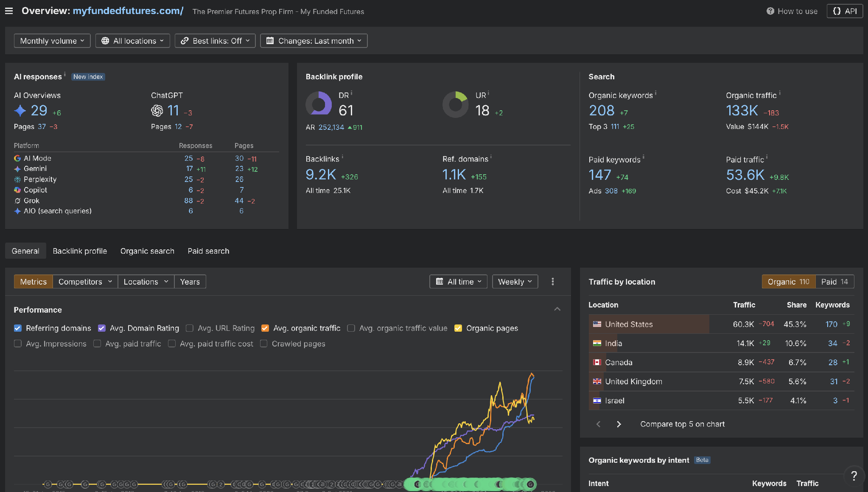Viewport: 868px width, 492px height.
Task: Uncheck Avg. organic traffic checkbox
Action: click(x=265, y=328)
